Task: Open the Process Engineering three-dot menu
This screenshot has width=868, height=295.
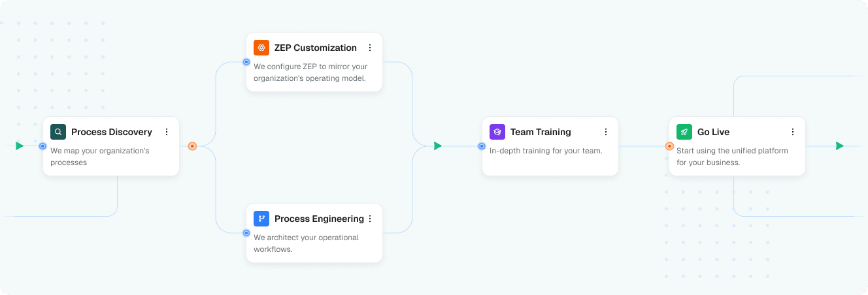Action: click(x=370, y=219)
